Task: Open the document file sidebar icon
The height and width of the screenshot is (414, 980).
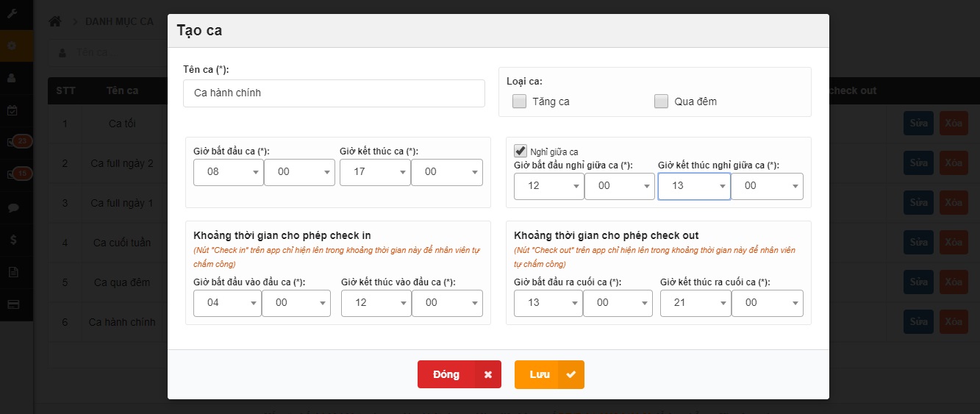Action: point(12,272)
